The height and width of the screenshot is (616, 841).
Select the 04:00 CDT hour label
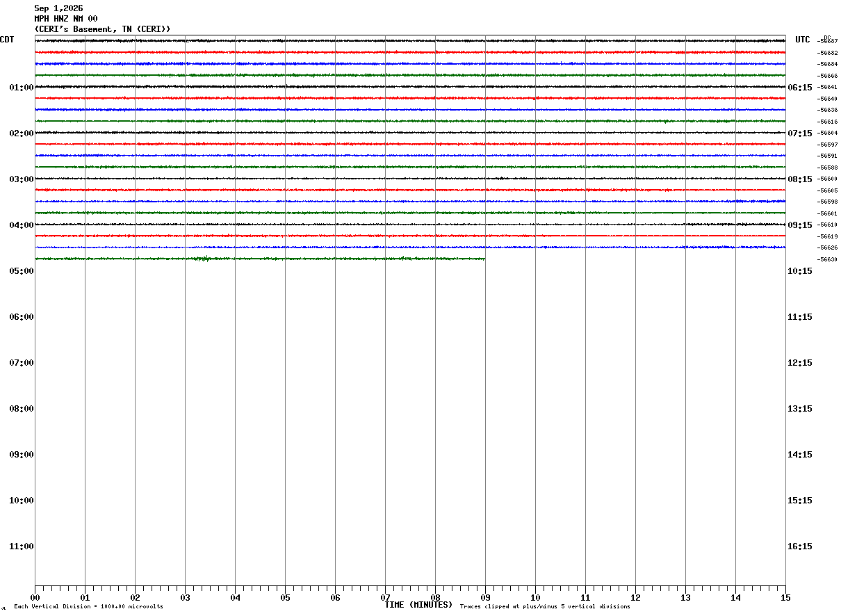tap(22, 225)
